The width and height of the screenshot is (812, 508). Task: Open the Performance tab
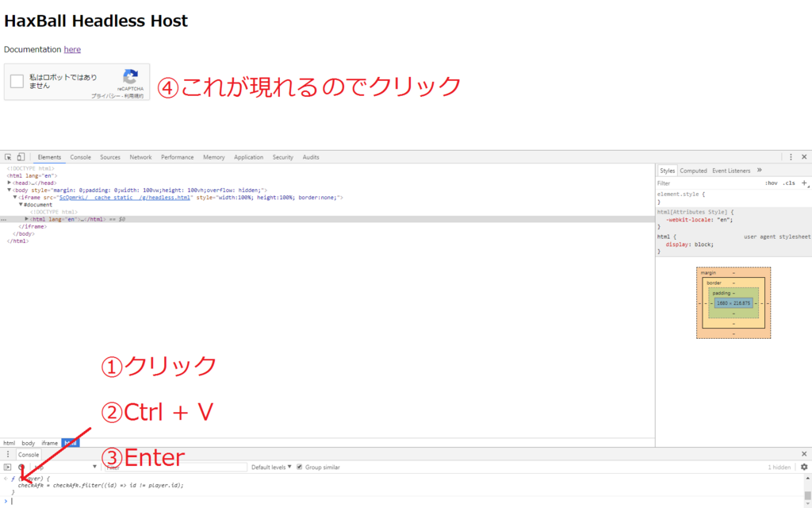177,157
